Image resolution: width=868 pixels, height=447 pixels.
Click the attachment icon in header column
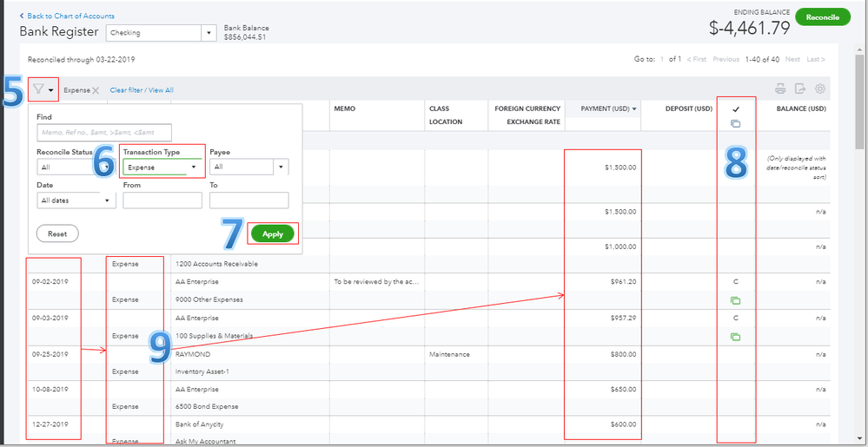[735, 123]
